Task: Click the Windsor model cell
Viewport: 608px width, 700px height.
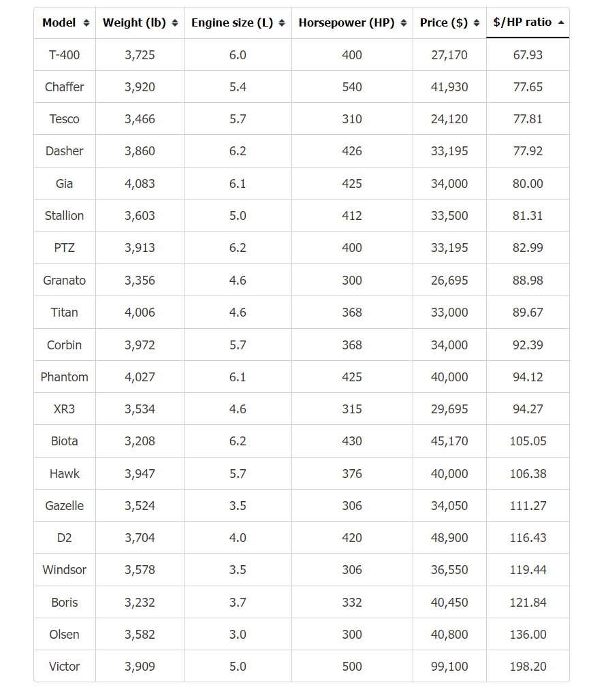Action: pyautogui.click(x=64, y=570)
